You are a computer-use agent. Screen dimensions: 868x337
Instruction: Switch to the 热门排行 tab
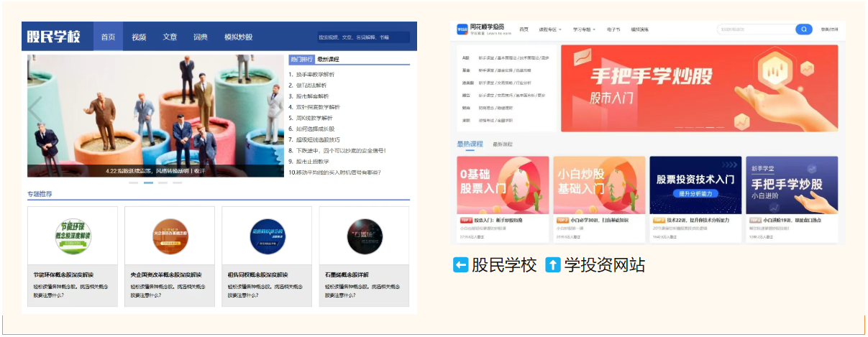[x=301, y=59]
